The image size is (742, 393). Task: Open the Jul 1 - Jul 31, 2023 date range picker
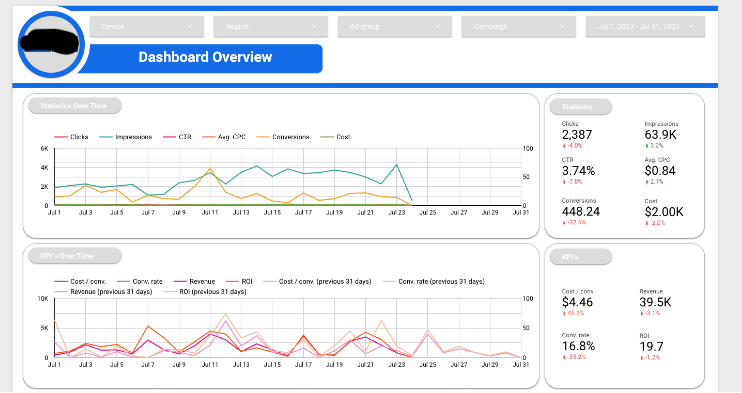point(645,27)
